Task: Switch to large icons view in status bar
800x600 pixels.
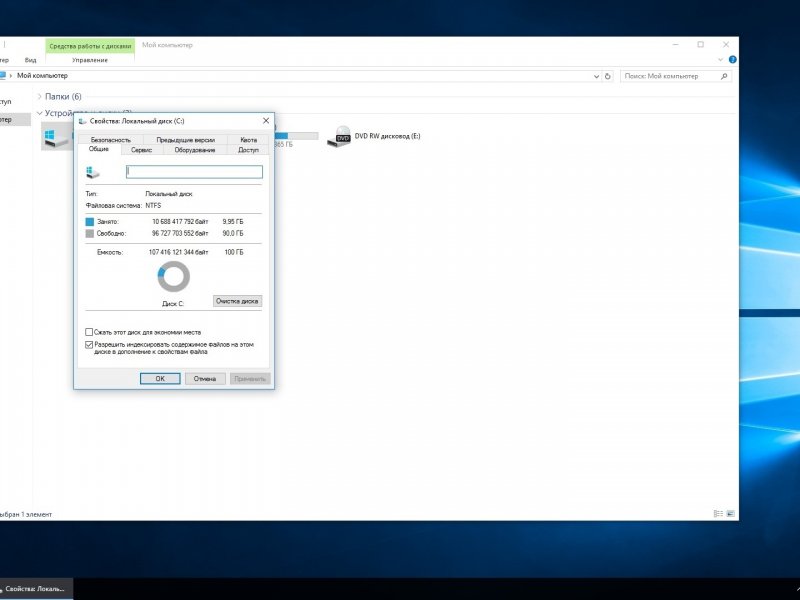Action: tap(731, 514)
